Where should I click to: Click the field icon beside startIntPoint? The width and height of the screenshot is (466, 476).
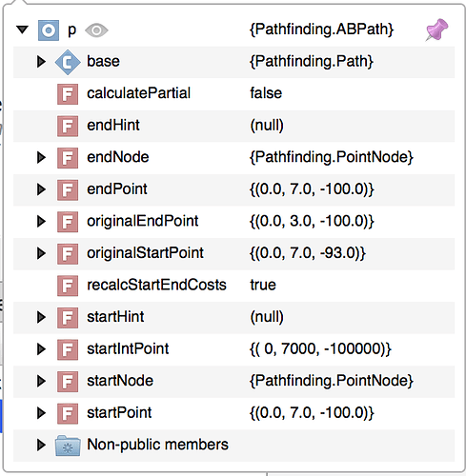coord(68,349)
